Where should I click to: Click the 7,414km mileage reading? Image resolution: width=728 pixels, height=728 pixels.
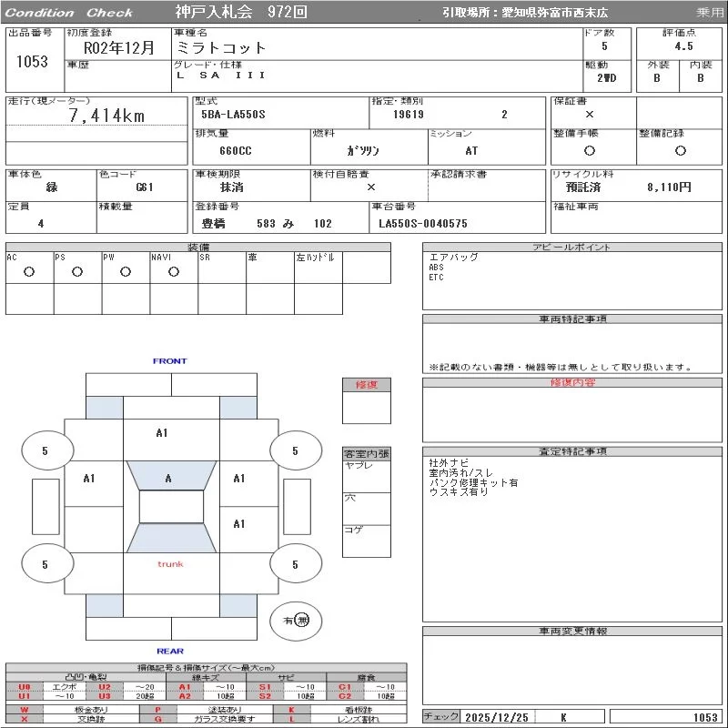106,116
